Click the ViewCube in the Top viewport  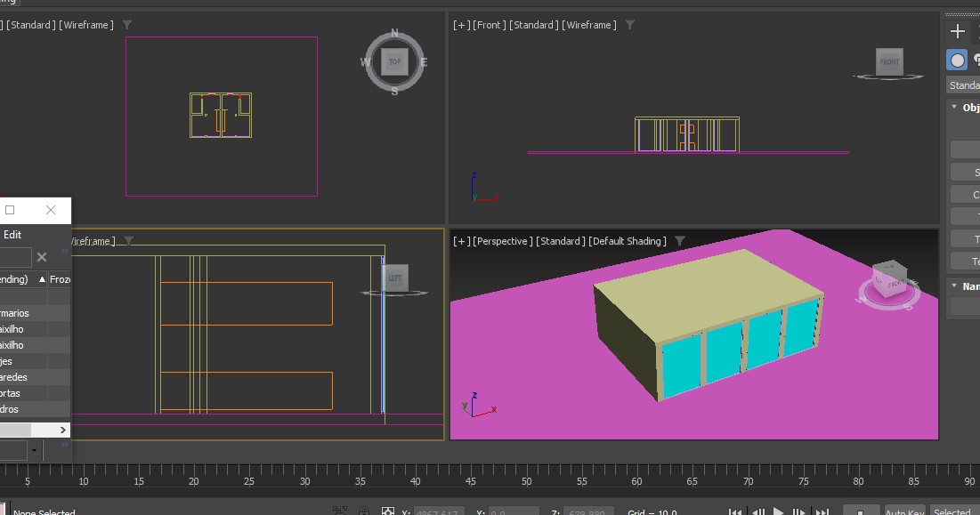tap(394, 62)
